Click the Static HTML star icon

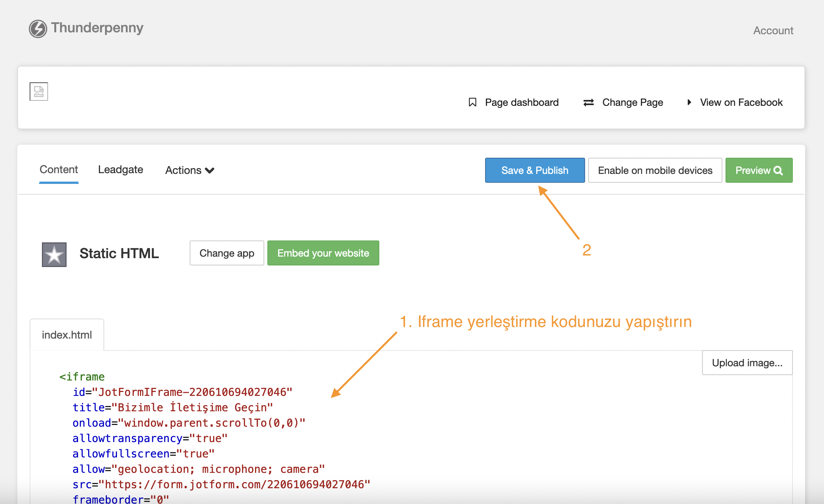pyautogui.click(x=54, y=254)
